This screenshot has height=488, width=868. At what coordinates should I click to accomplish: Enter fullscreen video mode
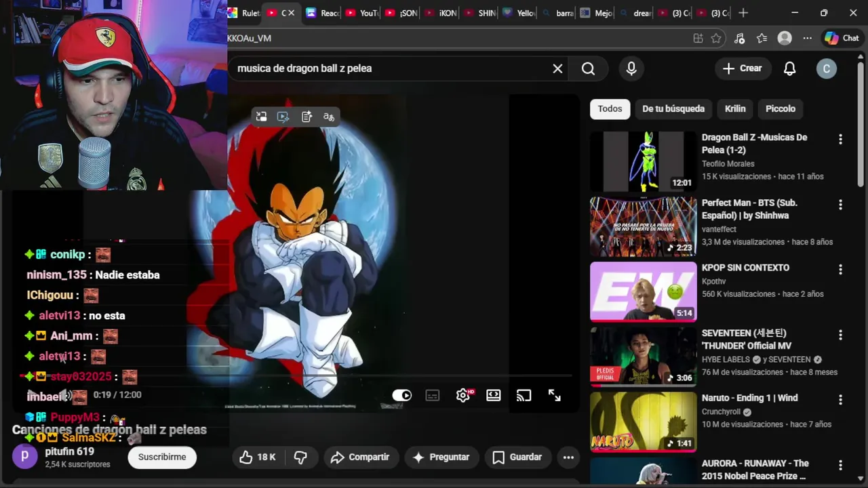click(555, 395)
